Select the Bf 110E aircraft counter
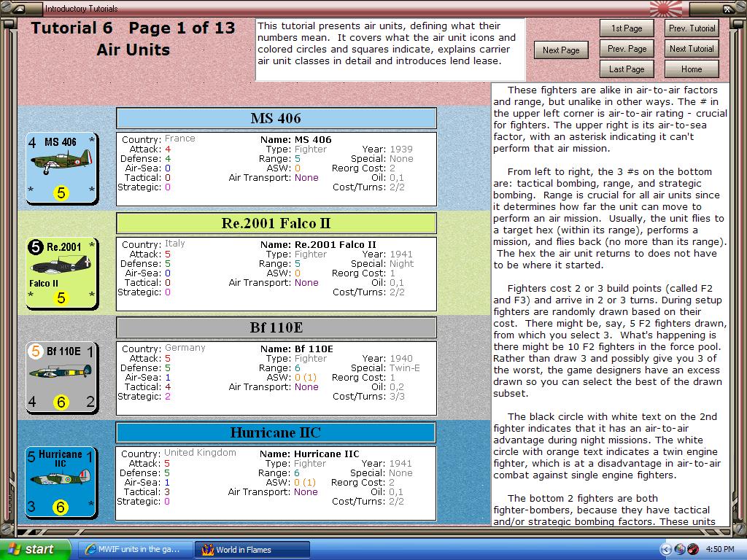The width and height of the screenshot is (747, 560). tap(62, 378)
